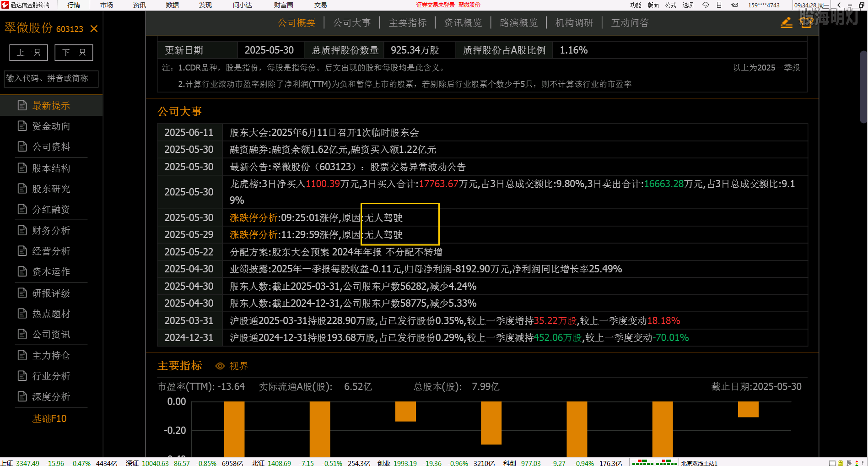Click the 通达信金融终端 app logo
This screenshot has width=868, height=466.
(5, 5)
